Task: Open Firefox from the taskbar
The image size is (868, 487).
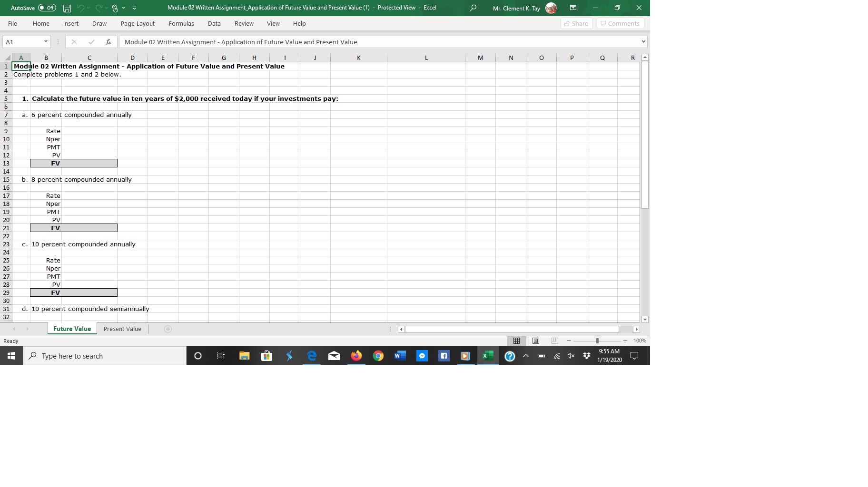Action: coord(356,356)
